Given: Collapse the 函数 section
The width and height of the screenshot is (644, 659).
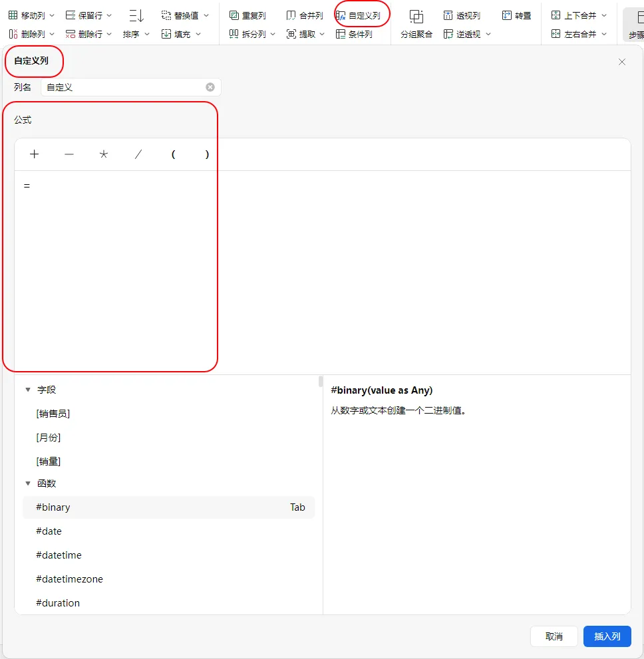Looking at the screenshot, I should tap(28, 483).
